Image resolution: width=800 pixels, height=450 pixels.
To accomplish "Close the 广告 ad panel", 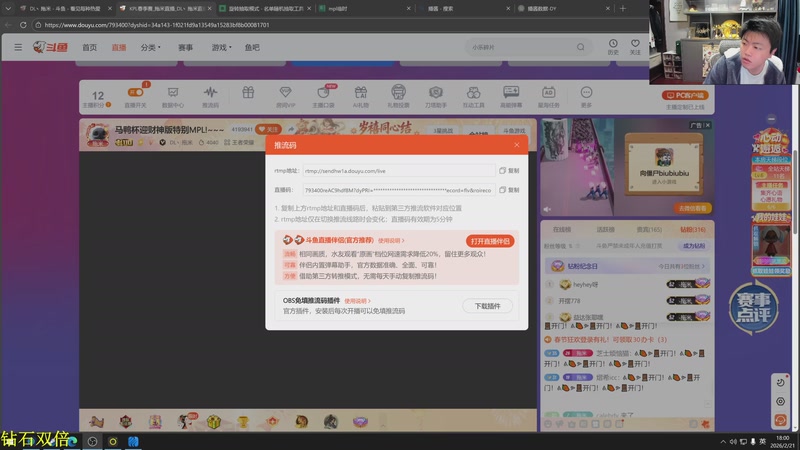I will [x=708, y=125].
